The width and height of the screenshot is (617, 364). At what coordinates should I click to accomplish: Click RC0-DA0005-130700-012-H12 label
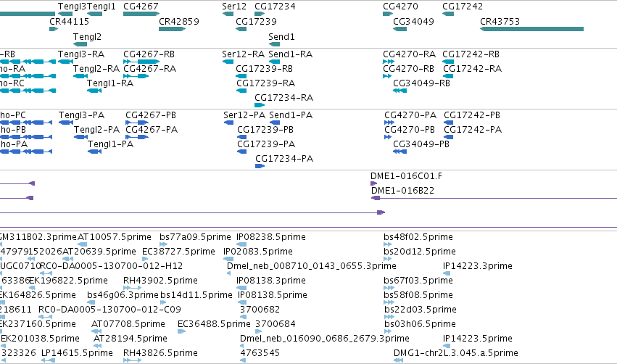[x=112, y=266]
